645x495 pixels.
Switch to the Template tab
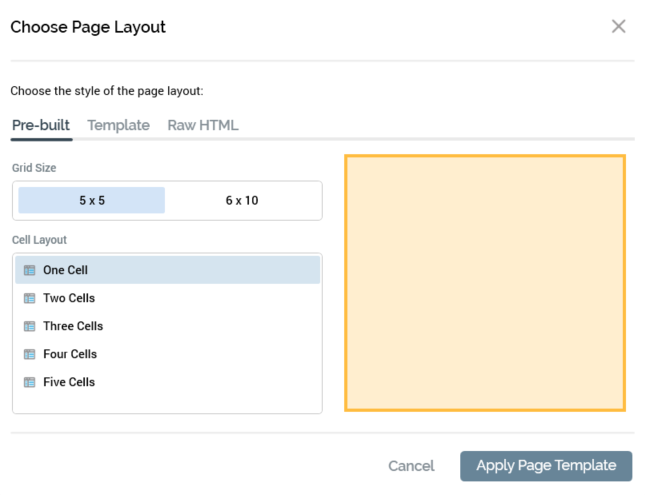118,125
